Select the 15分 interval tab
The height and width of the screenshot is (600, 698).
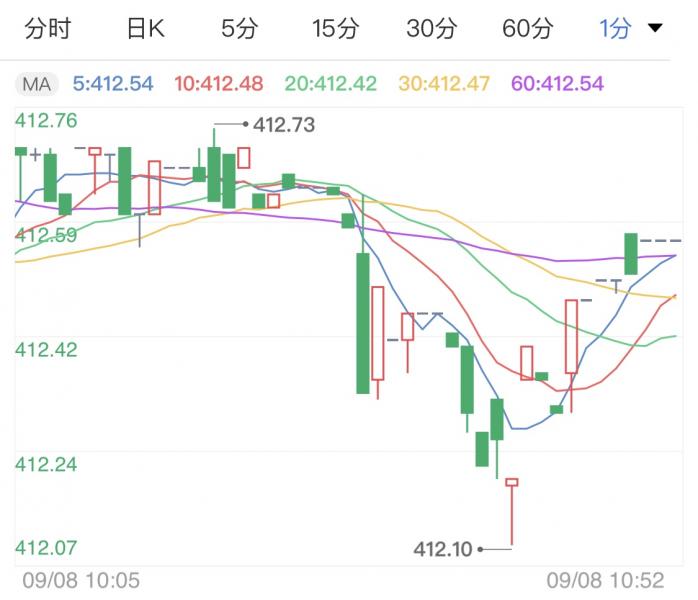click(334, 29)
